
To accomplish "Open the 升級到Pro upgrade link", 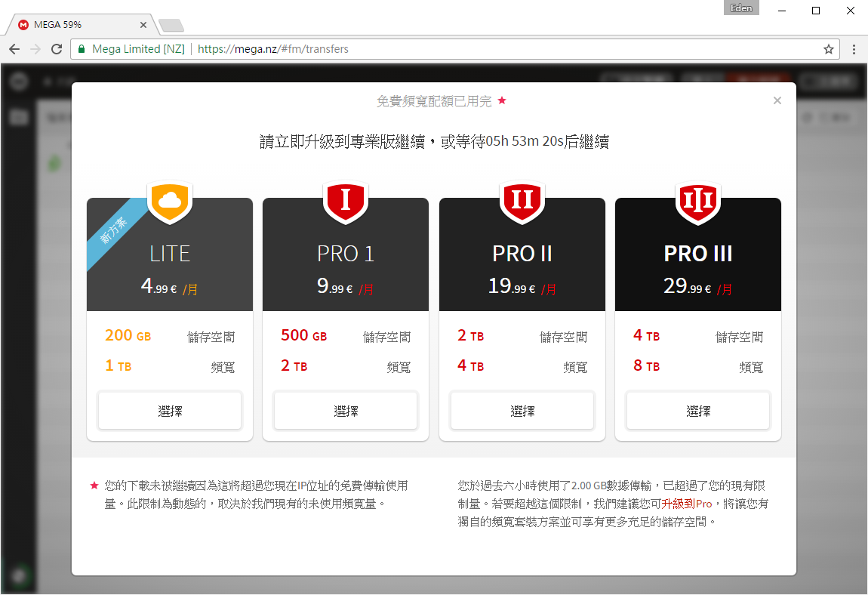I will [686, 504].
